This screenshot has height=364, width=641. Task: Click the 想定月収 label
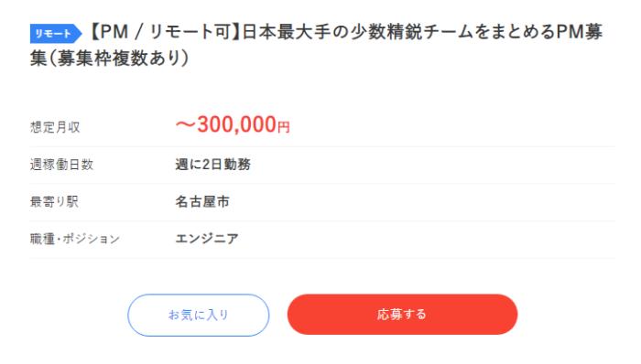click(55, 127)
